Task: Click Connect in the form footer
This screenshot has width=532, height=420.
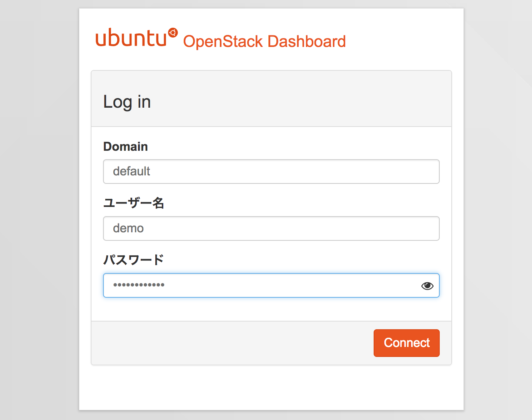Action: click(x=406, y=343)
